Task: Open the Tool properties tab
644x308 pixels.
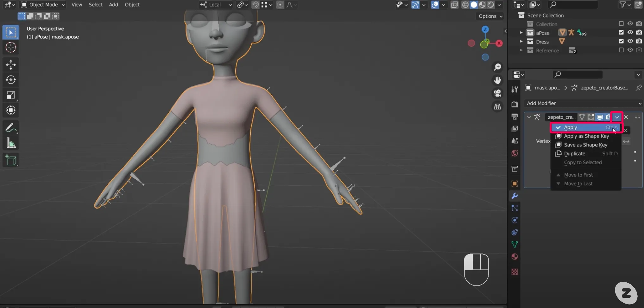Action: click(x=515, y=90)
